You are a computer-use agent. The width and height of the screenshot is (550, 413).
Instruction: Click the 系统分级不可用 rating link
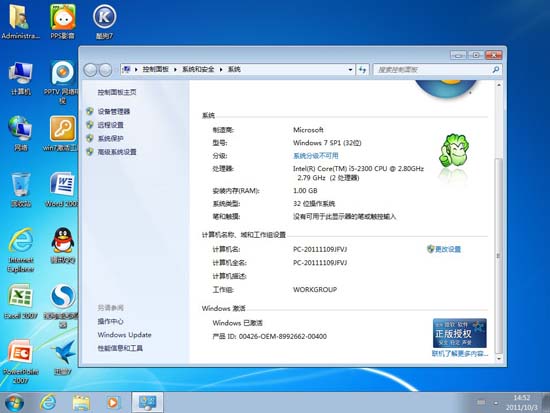[316, 156]
